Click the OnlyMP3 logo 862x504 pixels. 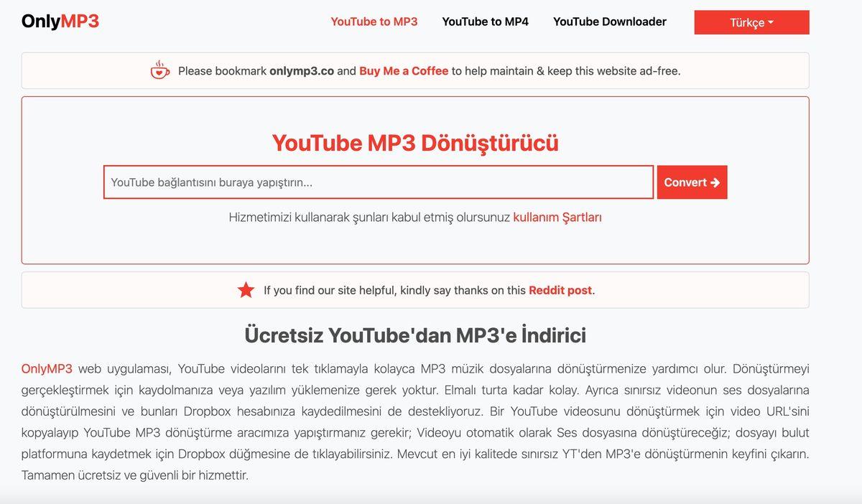(60, 21)
